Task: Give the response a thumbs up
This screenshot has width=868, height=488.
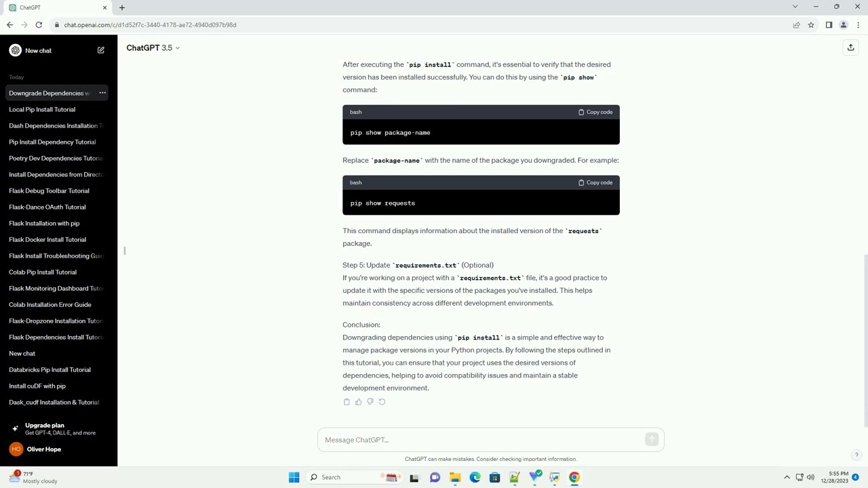Action: pyautogui.click(x=358, y=402)
